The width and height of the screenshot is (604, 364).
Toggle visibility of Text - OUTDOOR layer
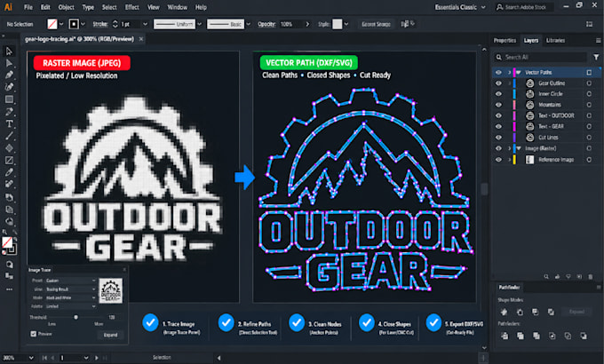tap(498, 115)
